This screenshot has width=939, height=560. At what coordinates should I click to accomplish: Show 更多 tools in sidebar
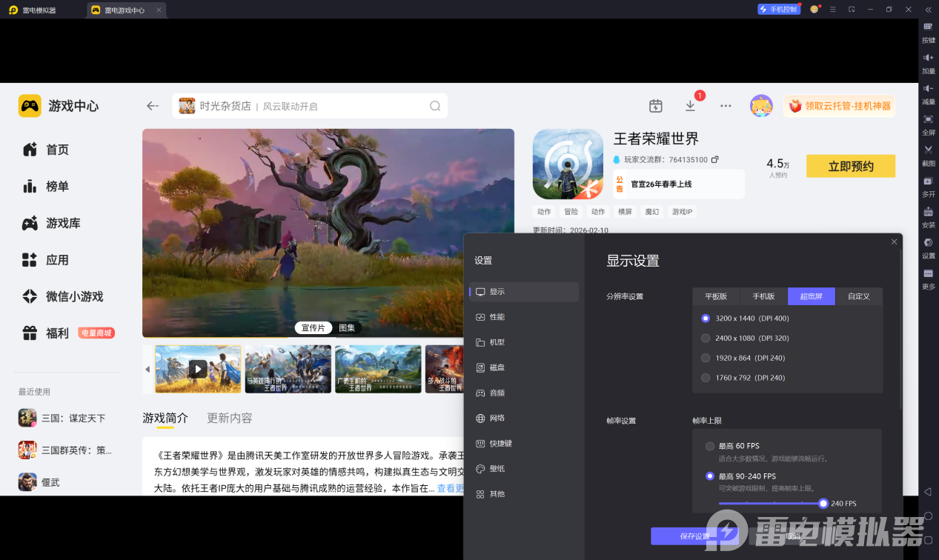928,279
